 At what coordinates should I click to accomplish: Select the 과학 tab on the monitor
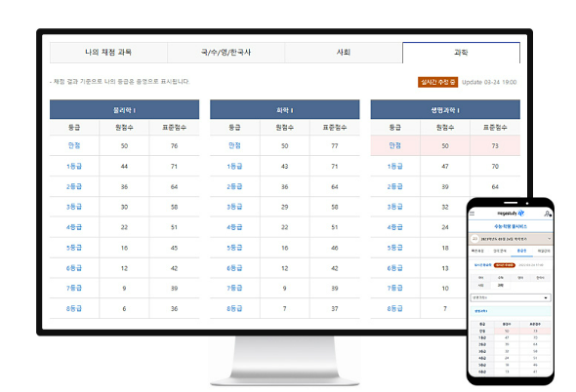click(x=462, y=53)
